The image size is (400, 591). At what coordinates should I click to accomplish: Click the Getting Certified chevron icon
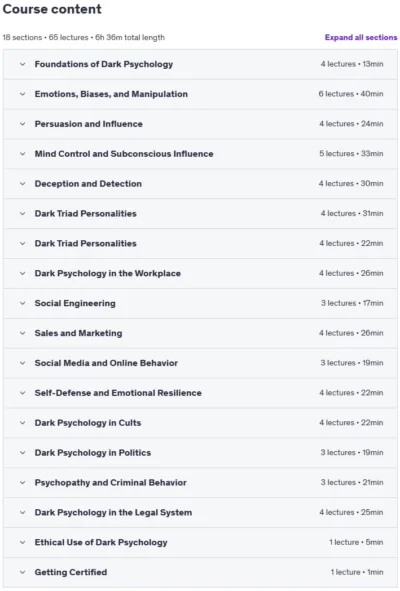(x=23, y=572)
